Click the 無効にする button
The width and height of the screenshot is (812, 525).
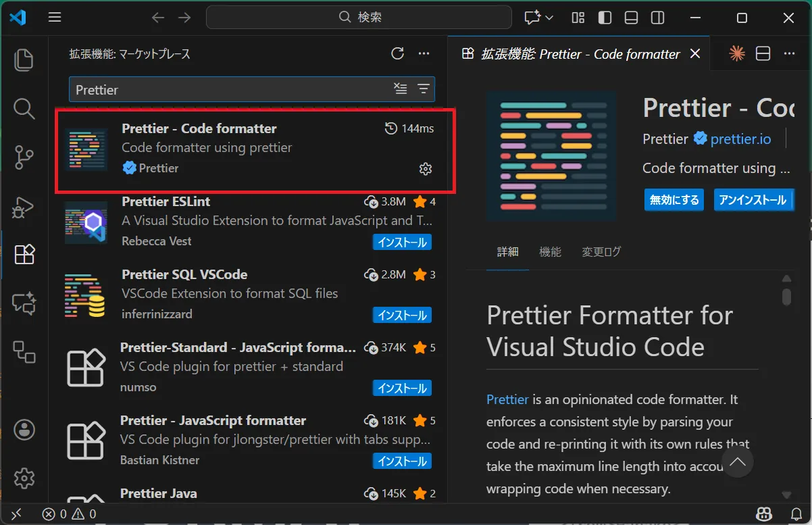674,200
